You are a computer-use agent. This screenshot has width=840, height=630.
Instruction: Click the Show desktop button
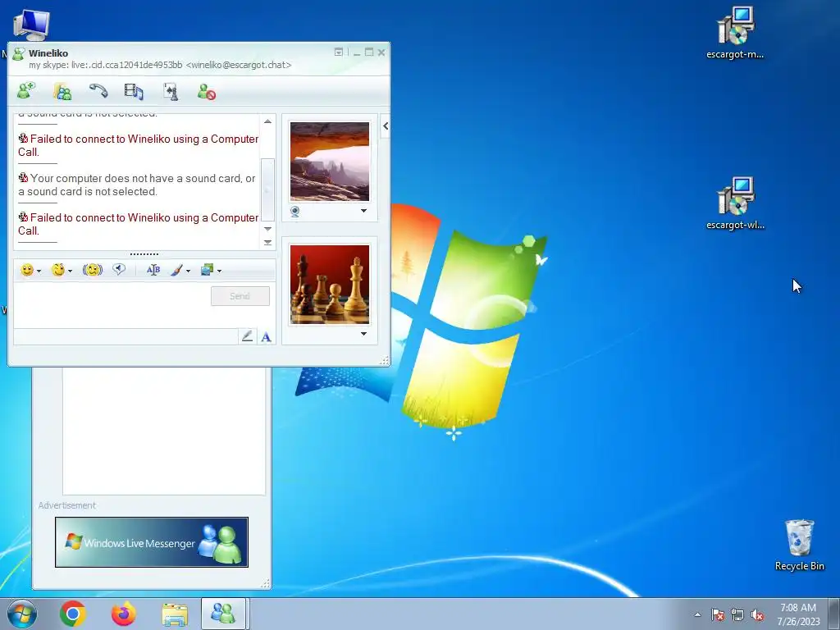click(x=834, y=614)
